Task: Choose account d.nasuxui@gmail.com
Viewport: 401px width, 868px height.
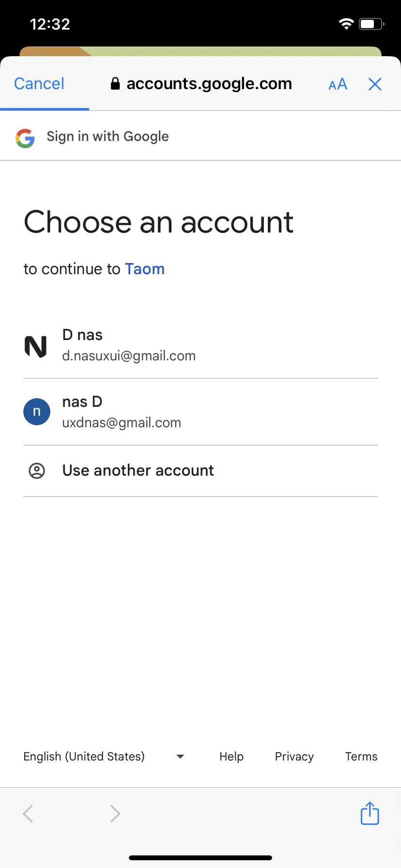Action: pyautogui.click(x=200, y=345)
